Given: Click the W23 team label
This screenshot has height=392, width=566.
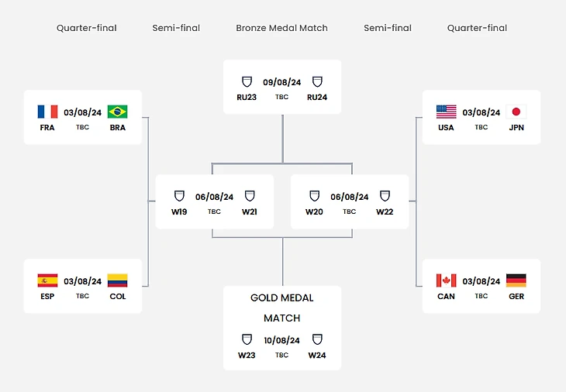Looking at the screenshot, I should pos(247,356).
